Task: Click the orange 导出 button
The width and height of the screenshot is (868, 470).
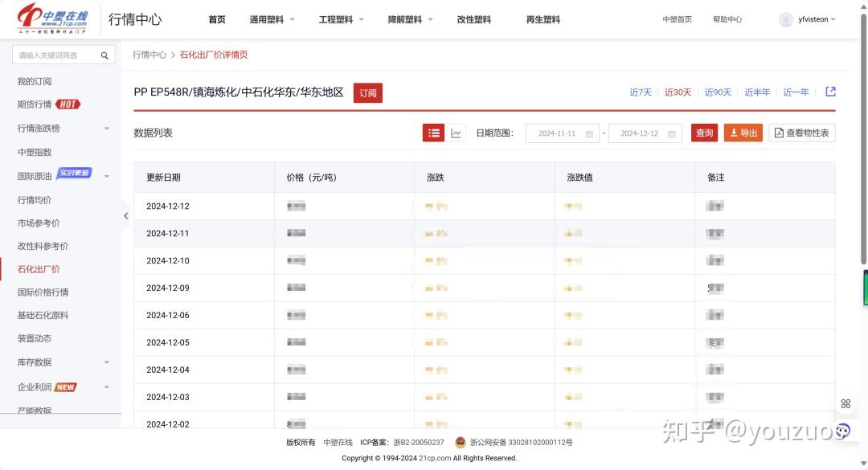Action: (743, 133)
